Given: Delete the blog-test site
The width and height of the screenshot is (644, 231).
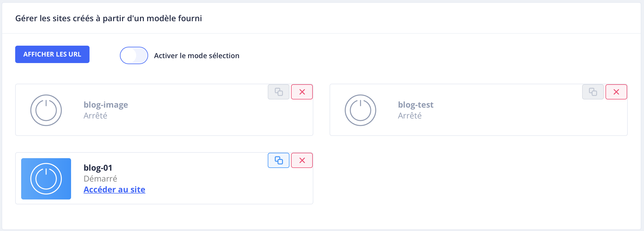Looking at the screenshot, I should 616,92.
